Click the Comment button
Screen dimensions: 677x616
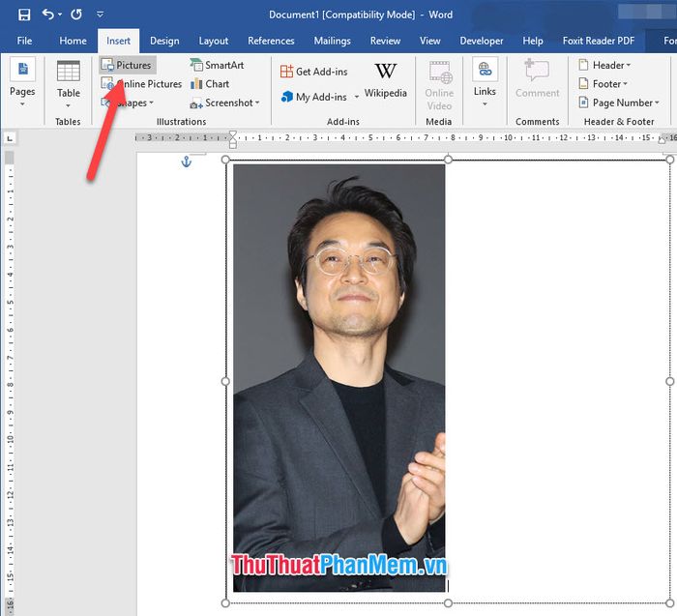(537, 79)
